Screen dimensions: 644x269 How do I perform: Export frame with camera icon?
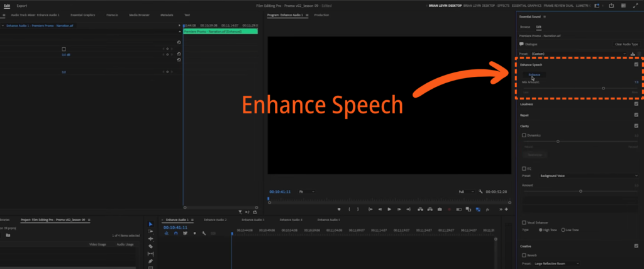440,209
